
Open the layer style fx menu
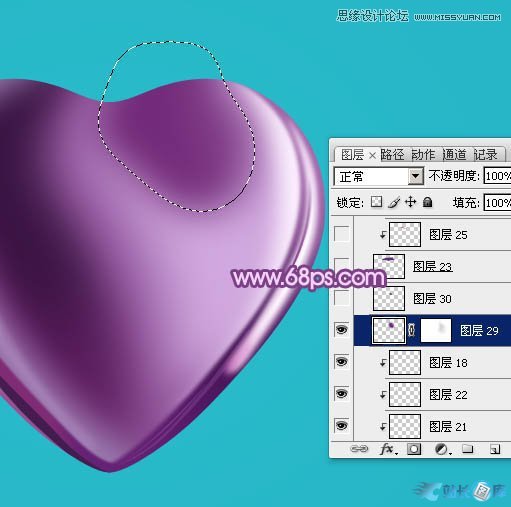[x=388, y=449]
